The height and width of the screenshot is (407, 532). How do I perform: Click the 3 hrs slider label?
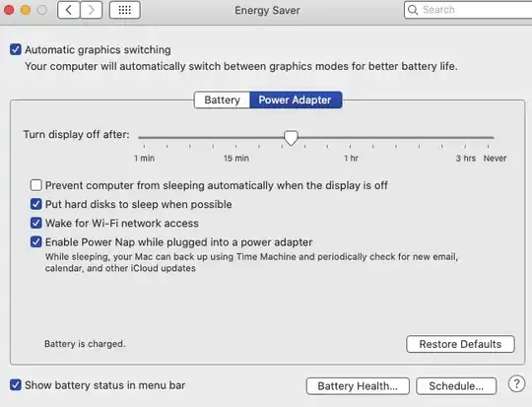click(465, 159)
